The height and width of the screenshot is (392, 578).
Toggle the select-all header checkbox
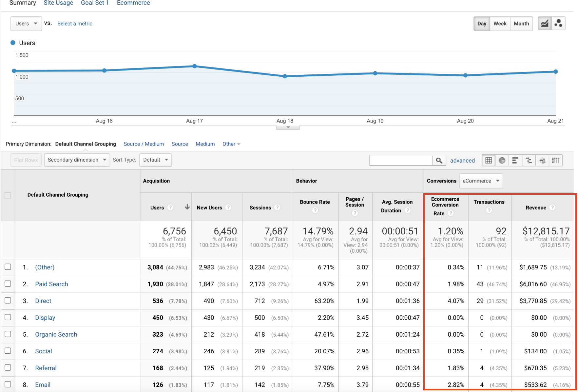point(8,195)
